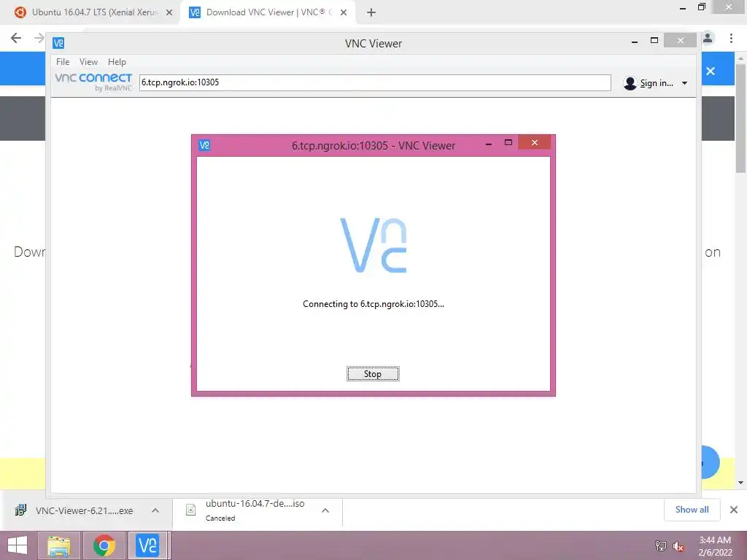Close the connecting dialog window
The image size is (747, 560).
(x=535, y=142)
